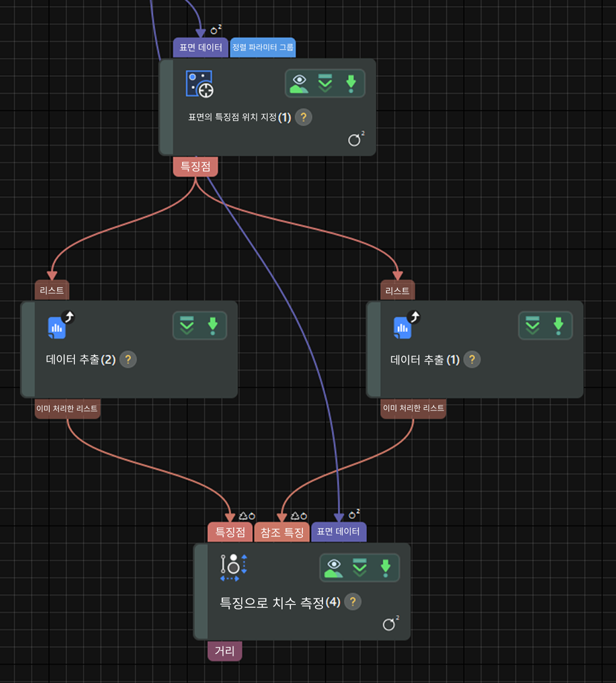The image size is (616, 683).
Task: Toggle visualization eye on 표면의 특징점 위치 지정 (1)
Action: click(299, 84)
